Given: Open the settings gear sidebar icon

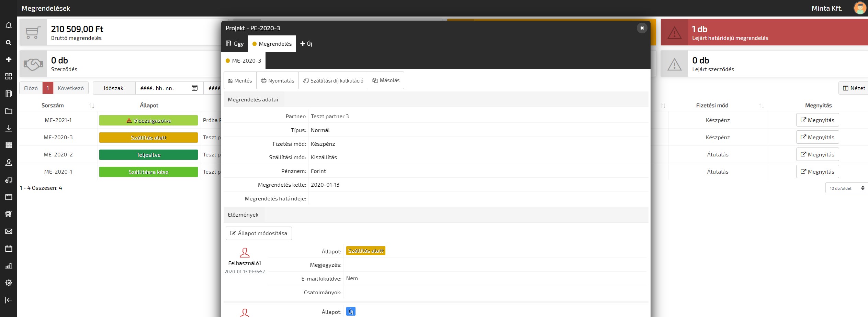Looking at the screenshot, I should [9, 283].
